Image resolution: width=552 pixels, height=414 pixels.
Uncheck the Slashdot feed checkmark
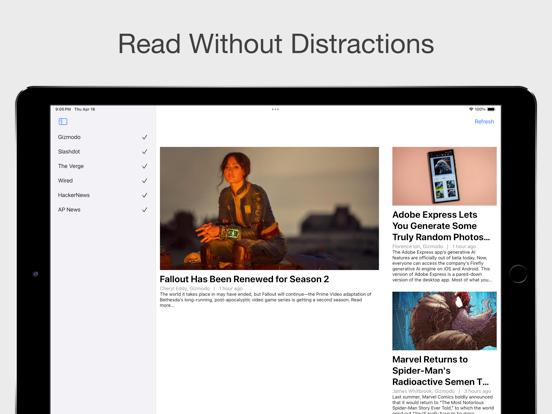144,151
